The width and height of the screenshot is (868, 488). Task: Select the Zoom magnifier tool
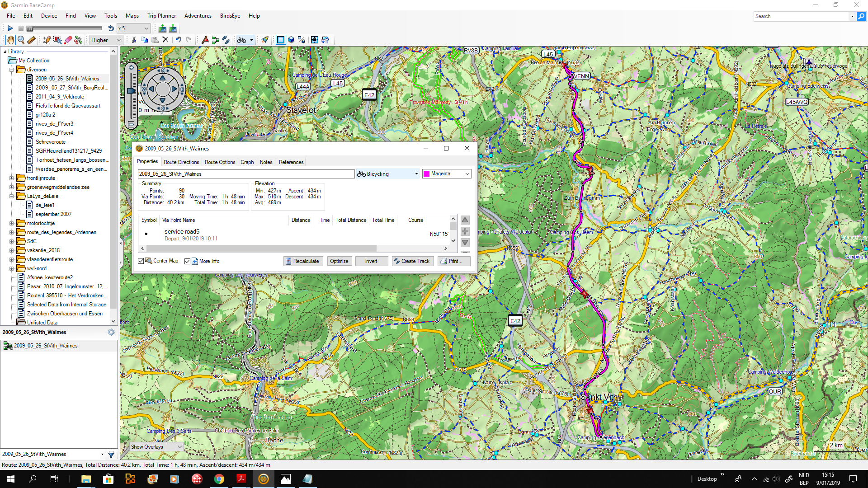21,40
